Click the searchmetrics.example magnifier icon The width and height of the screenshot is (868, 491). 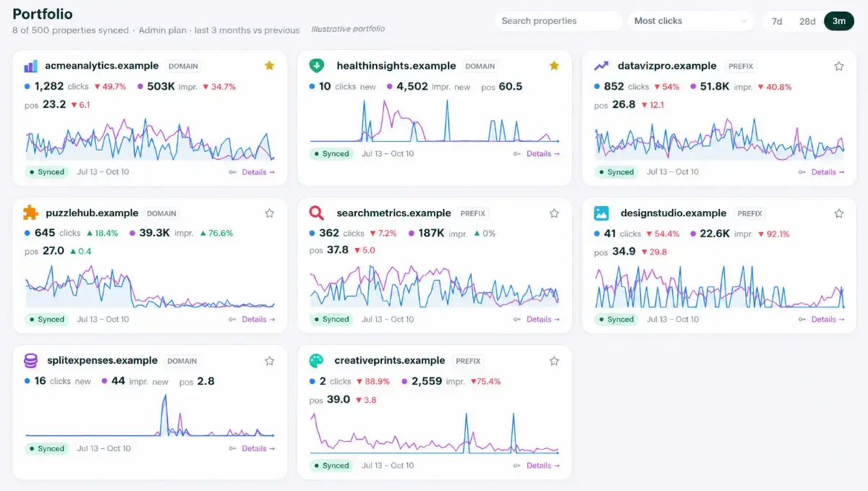point(316,213)
